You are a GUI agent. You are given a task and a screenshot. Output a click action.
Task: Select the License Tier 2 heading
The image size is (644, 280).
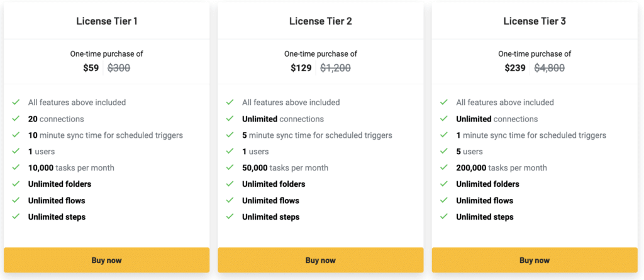[x=320, y=21]
